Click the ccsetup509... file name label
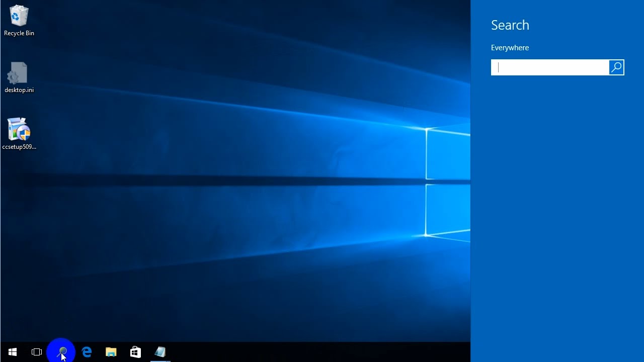This screenshot has width=644, height=362. tap(19, 147)
